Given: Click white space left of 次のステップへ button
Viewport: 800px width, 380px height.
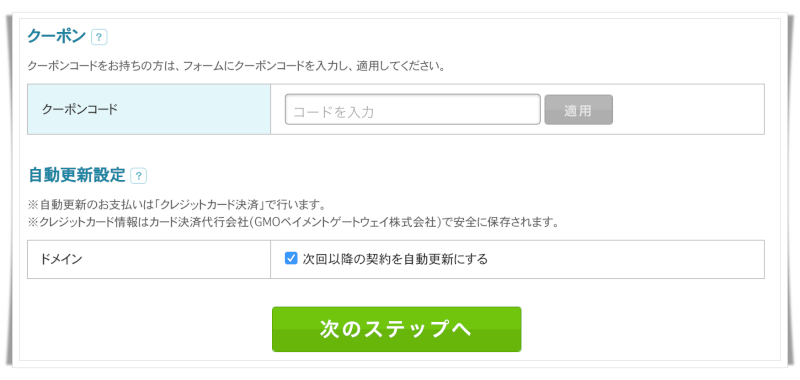Looking at the screenshot, I should pos(149,329).
